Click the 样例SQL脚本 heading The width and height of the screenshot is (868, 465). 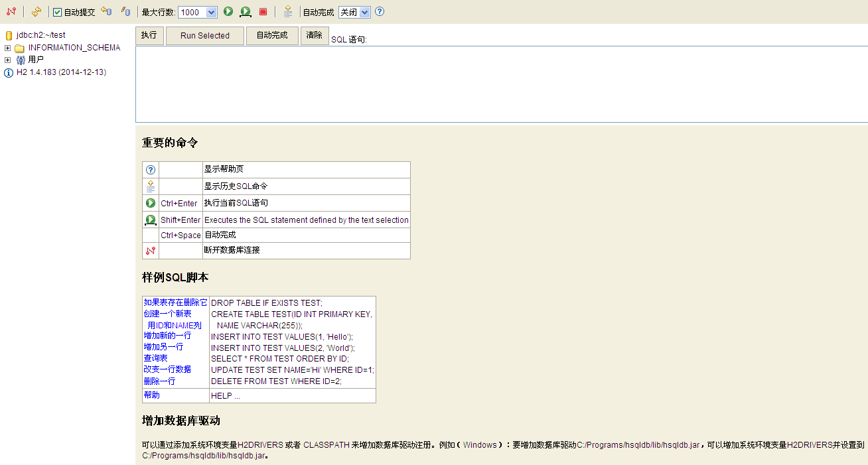175,277
